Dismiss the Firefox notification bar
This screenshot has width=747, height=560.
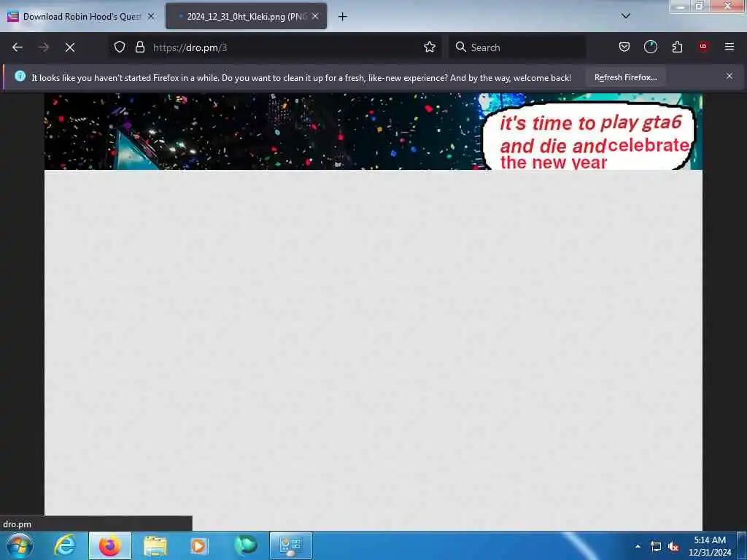[x=729, y=76]
